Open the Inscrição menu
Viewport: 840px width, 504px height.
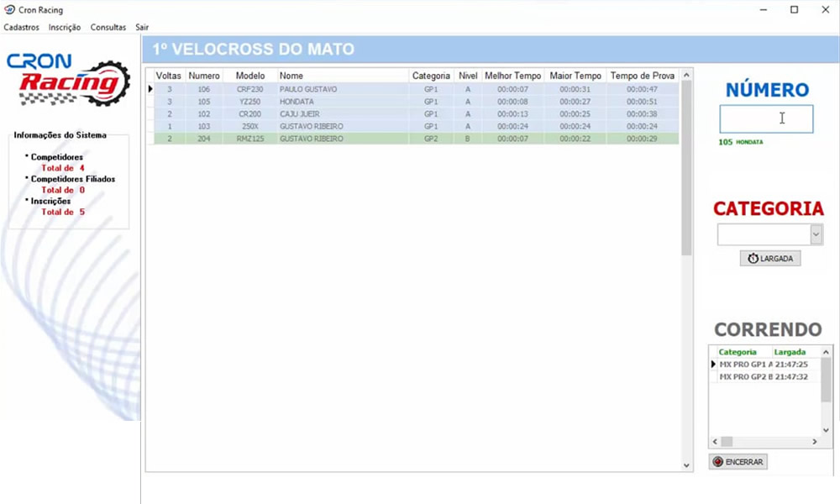click(x=65, y=27)
